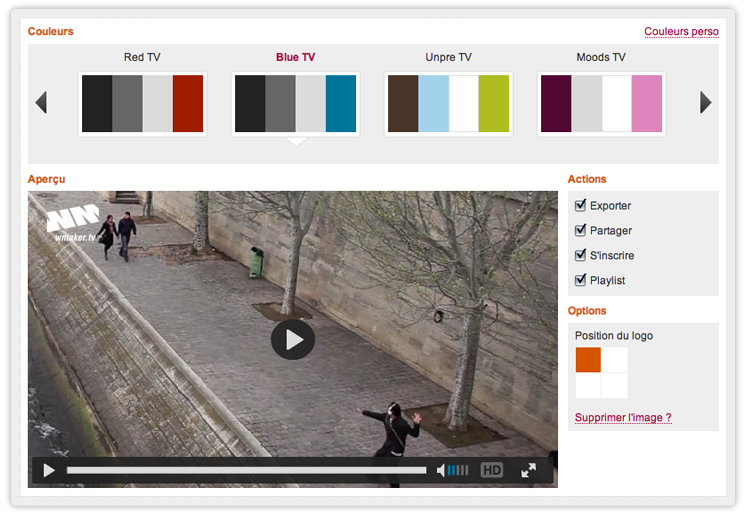Disable the S'inscrire checkbox
This screenshot has width=746, height=516.
coord(581,255)
